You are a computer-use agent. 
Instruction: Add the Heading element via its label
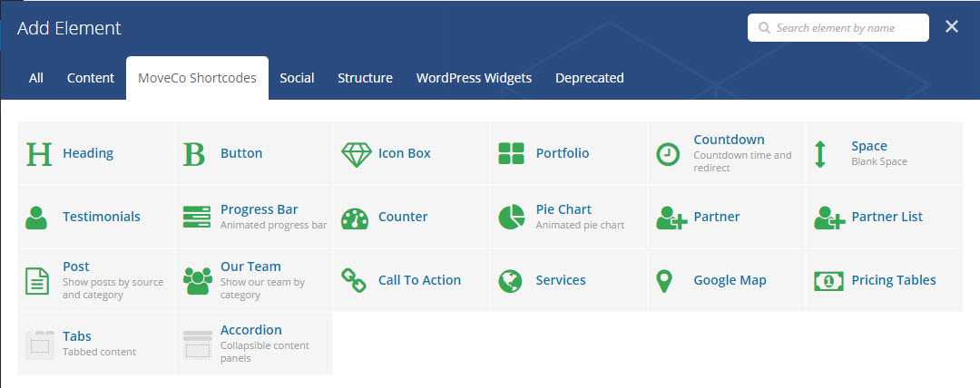[x=88, y=153]
